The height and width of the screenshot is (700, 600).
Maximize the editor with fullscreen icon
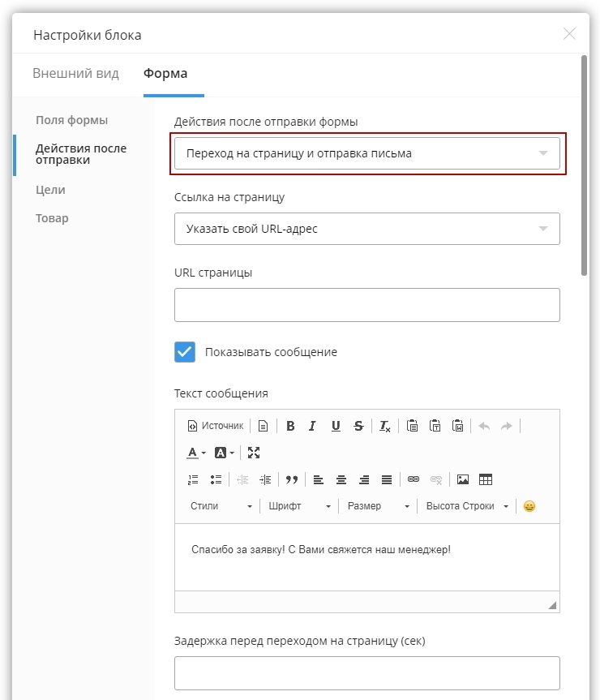(x=254, y=453)
